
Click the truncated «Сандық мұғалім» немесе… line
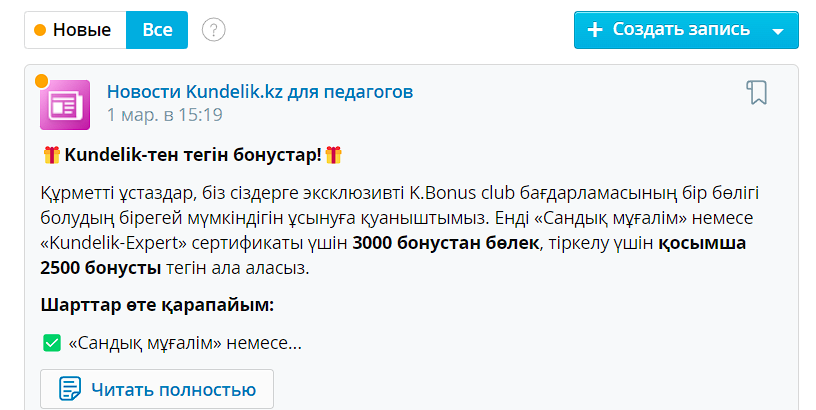pyautogui.click(x=185, y=343)
